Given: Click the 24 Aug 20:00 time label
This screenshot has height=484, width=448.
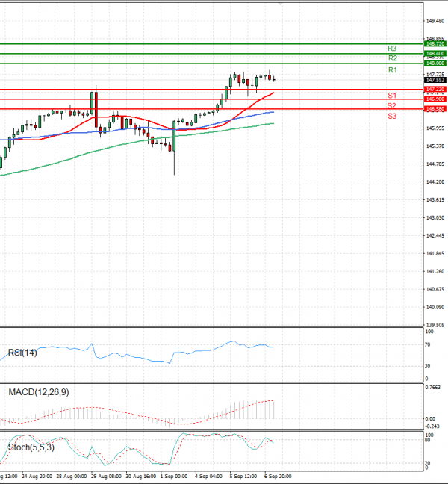Looking at the screenshot, I should pyautogui.click(x=37, y=477).
